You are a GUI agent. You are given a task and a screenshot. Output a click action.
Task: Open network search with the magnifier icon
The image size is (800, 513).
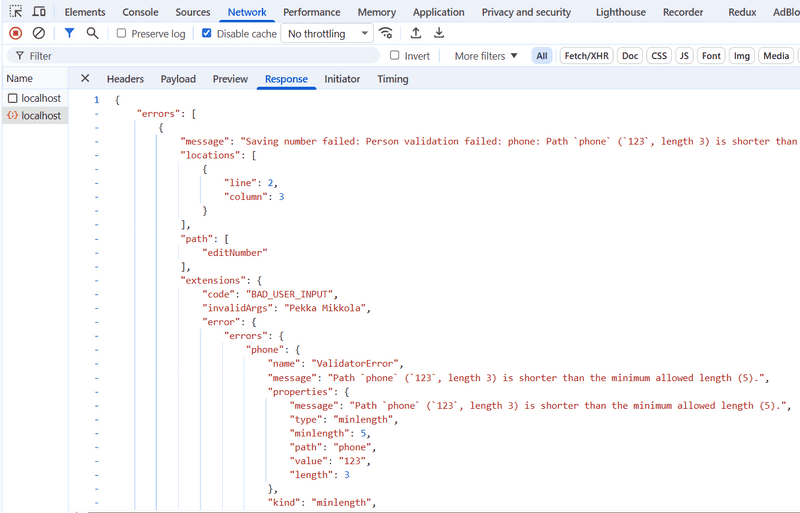tap(92, 33)
